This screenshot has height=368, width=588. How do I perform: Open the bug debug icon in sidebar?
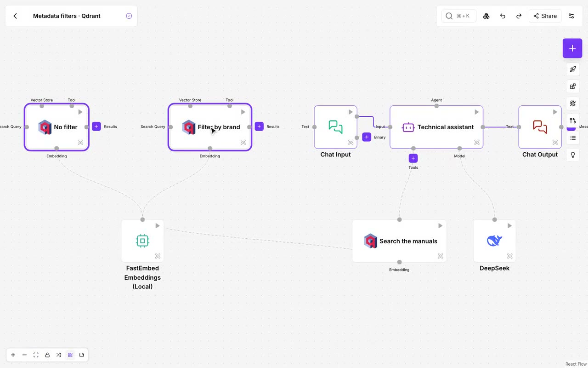click(573, 103)
